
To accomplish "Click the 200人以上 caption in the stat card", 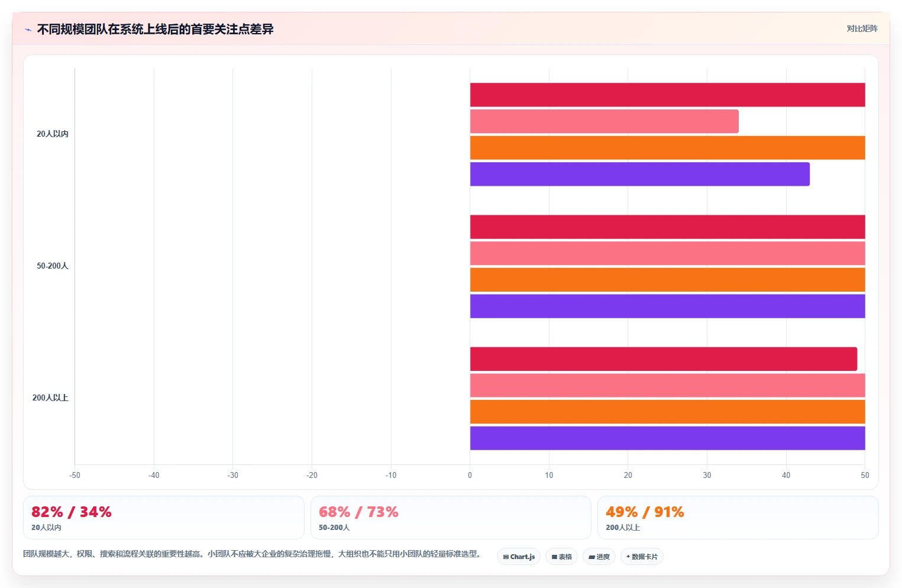I will click(x=623, y=528).
